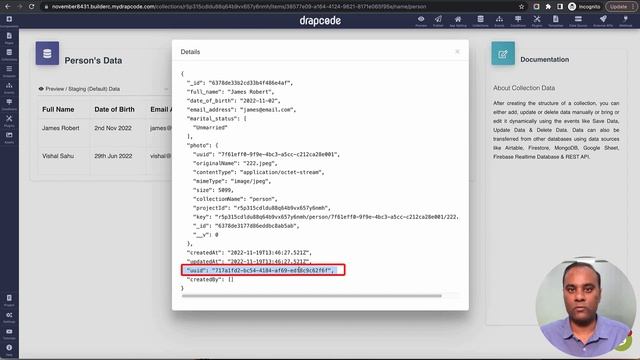The width and height of the screenshot is (640, 360).
Task: Click the Incognito profile indicator
Action: click(x=584, y=7)
